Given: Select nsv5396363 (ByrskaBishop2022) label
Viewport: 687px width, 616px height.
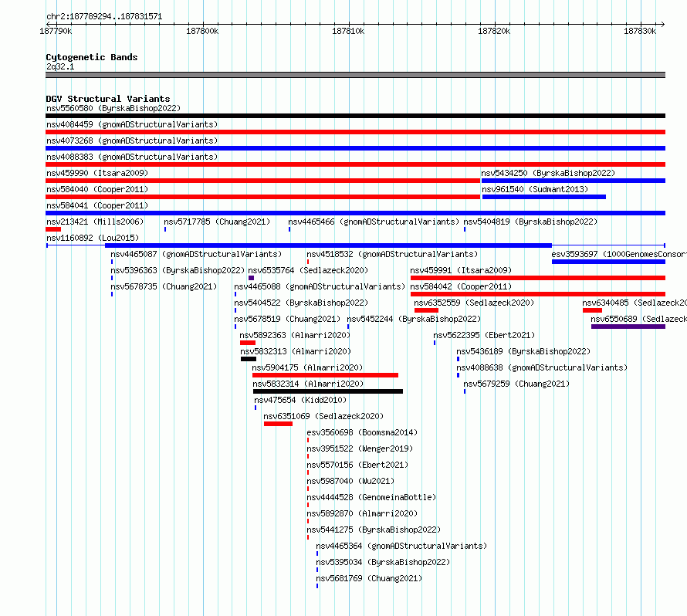Looking at the screenshot, I should pyautogui.click(x=178, y=270).
